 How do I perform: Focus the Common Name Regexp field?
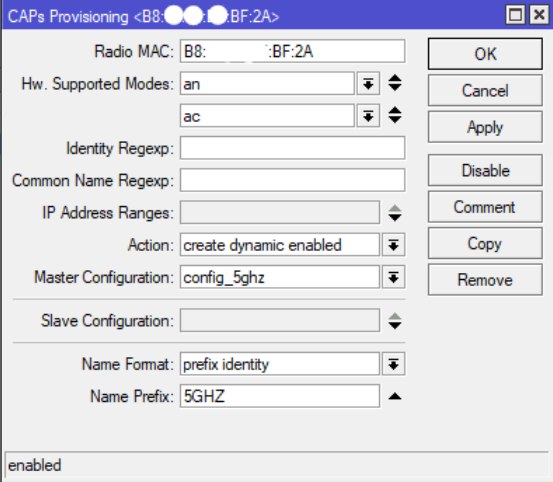click(x=292, y=180)
